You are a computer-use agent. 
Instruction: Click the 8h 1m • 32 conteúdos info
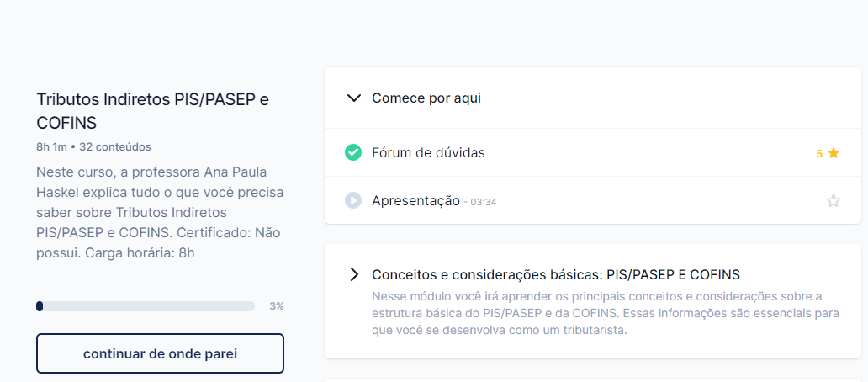click(93, 146)
